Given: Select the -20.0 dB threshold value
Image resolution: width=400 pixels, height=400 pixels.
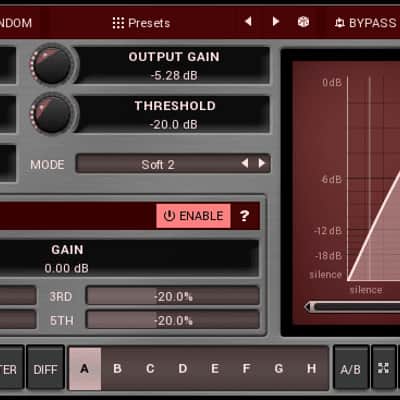Looking at the screenshot, I should point(174,125).
